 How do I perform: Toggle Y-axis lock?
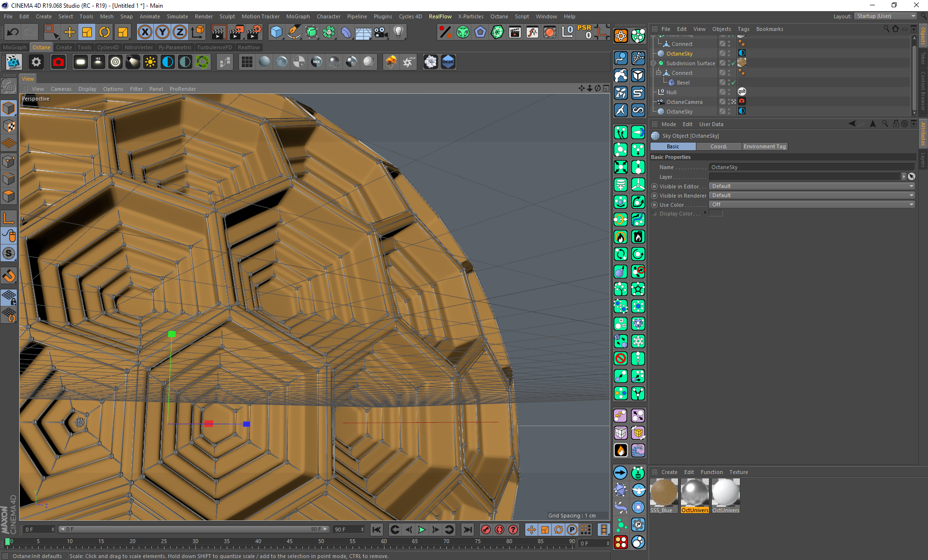point(162,32)
